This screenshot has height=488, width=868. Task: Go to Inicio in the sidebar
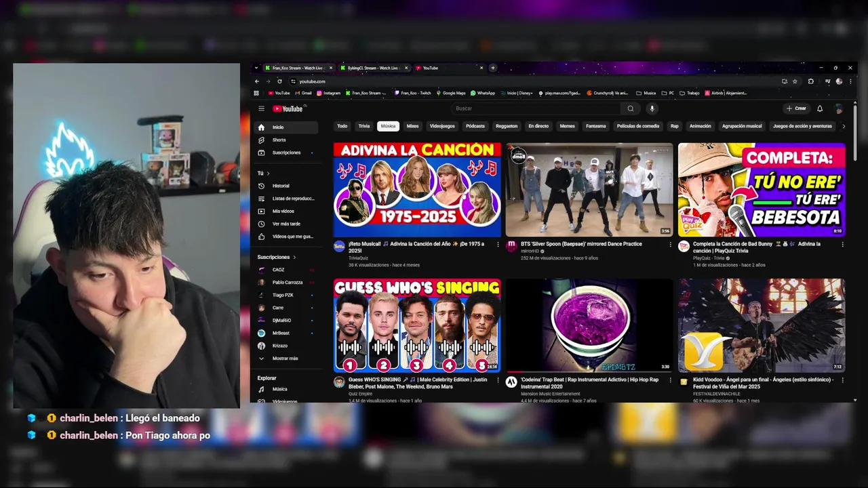[x=287, y=127]
